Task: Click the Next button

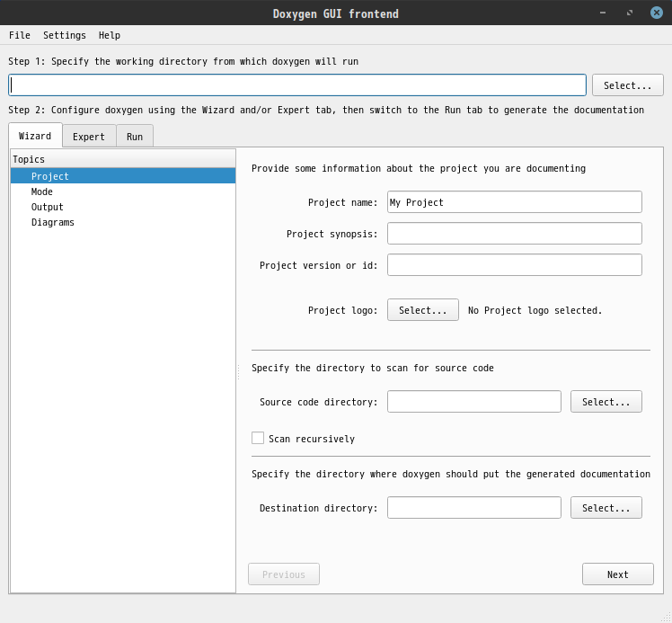Action: coord(617,574)
